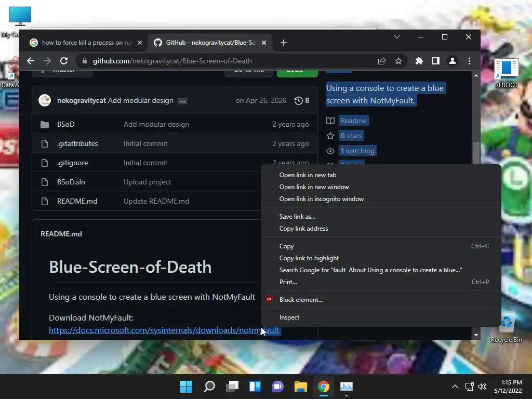Open the Chat taskbar icon
The height and width of the screenshot is (399, 532).
[277, 387]
